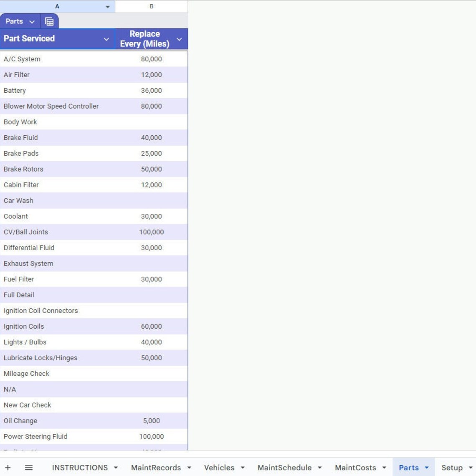Select the Coolant row's 30,000 cell
Image resolution: width=476 pixels, height=476 pixels.
point(150,216)
